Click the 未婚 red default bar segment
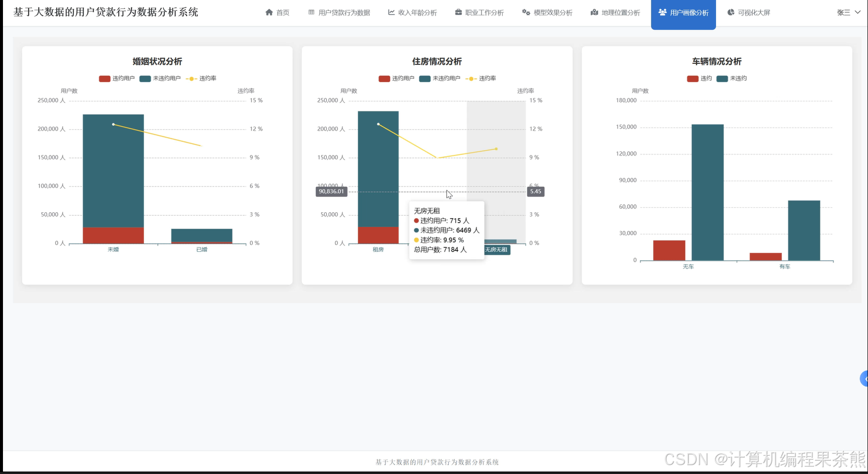The height and width of the screenshot is (474, 868). pos(113,236)
